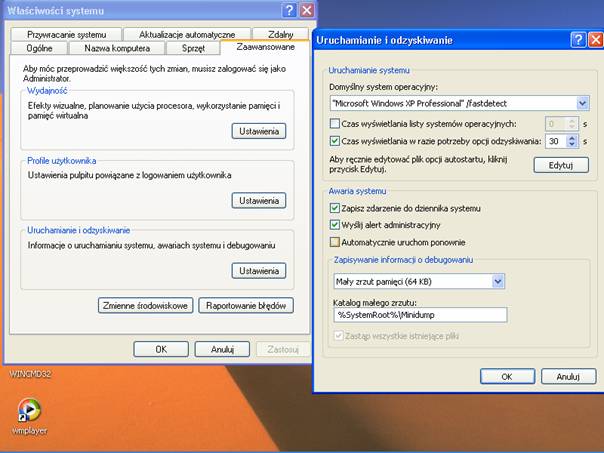This screenshot has width=604, height=453.
Task: Click the Katalog małego zrzutu path field
Action: (420, 315)
